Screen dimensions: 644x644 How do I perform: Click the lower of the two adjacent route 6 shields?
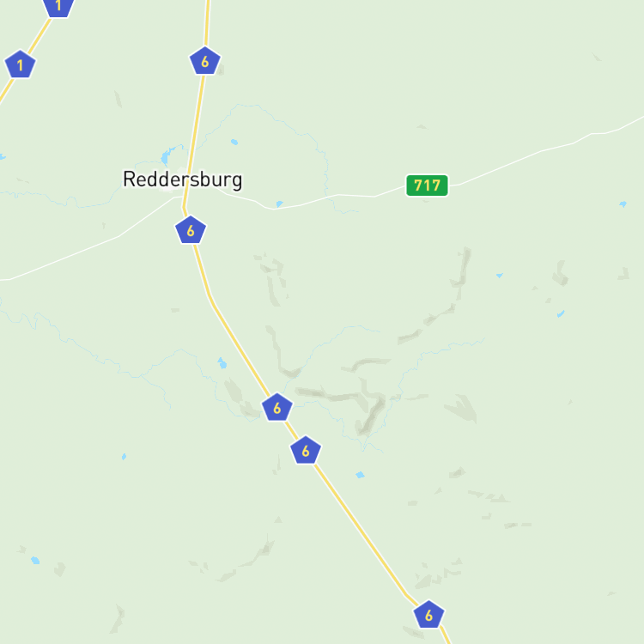click(306, 450)
